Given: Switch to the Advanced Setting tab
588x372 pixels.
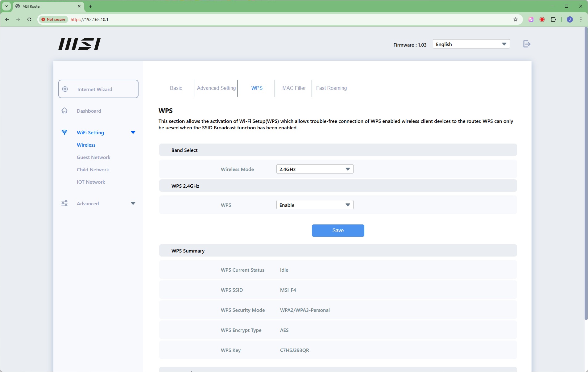Looking at the screenshot, I should click(x=216, y=88).
